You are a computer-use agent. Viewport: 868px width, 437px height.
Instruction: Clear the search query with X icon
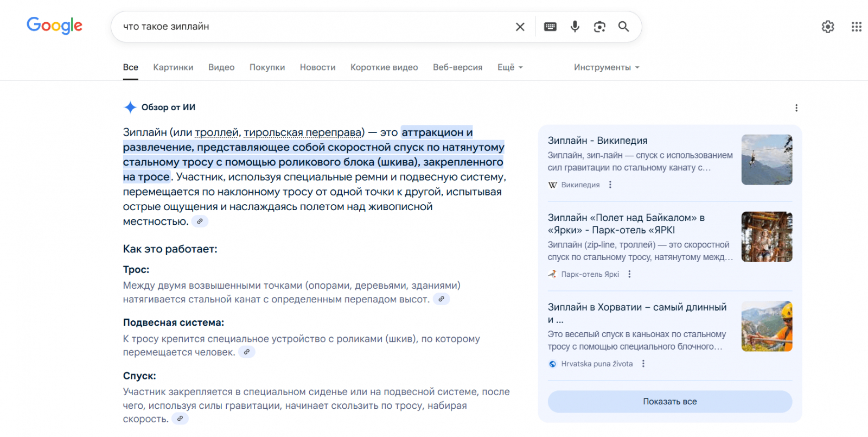(520, 27)
